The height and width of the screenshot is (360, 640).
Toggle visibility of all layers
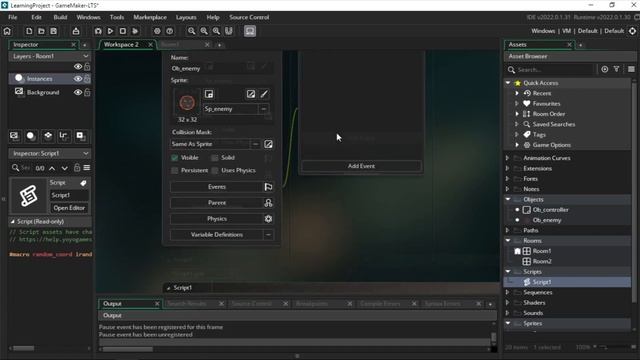tap(78, 67)
